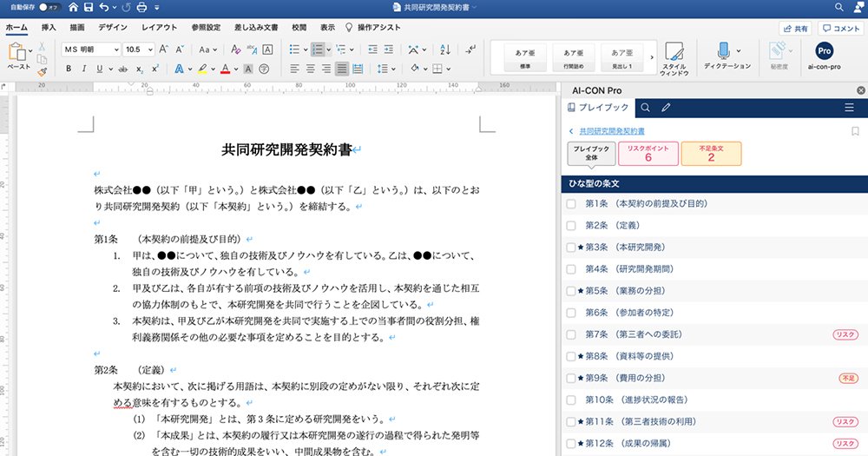Apply the yellow text highlight color
This screenshot has height=456, width=868.
(x=202, y=69)
